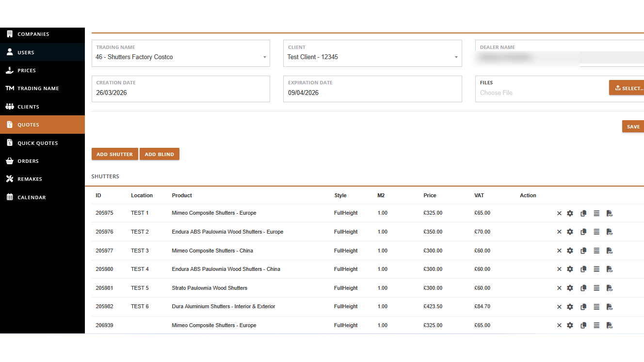The height and width of the screenshot is (362, 644).
Task: Open details list icon for row 206939
Action: coord(596,326)
